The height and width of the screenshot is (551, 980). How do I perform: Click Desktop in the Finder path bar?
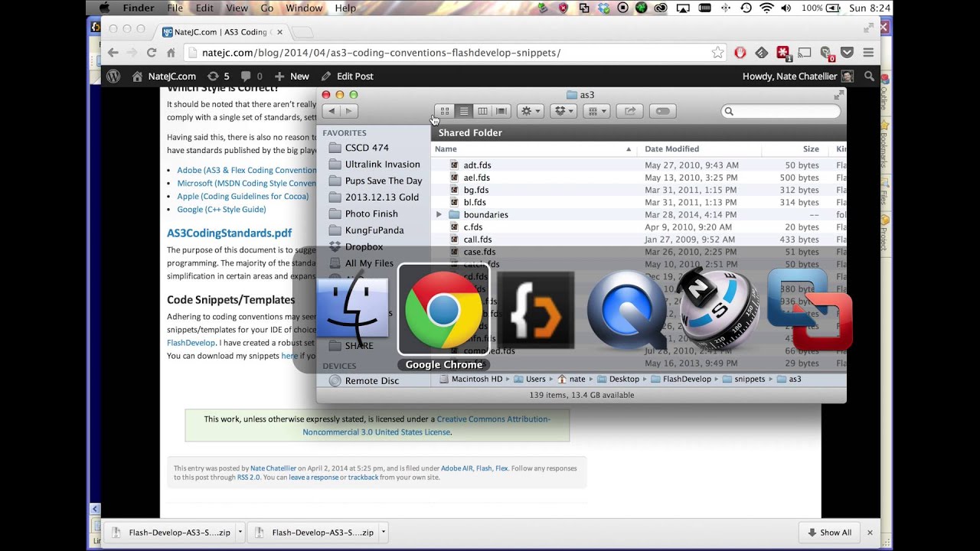(x=618, y=380)
